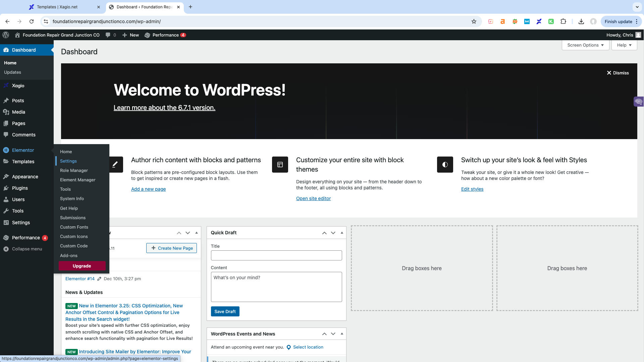Expand the Help dropdown
Viewport: 644px width, 362px height.
(x=624, y=45)
